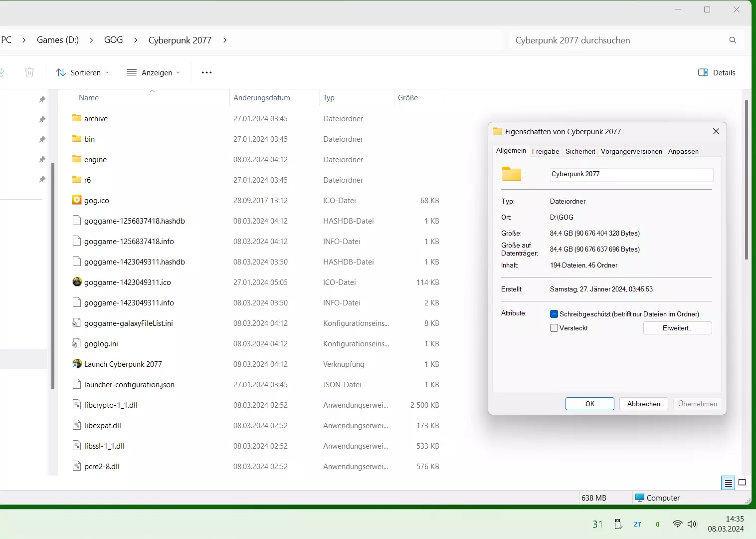Viewport: 756px width, 539px height.
Task: Click the Cyberpunk 2077 breadcrumb
Action: (180, 40)
